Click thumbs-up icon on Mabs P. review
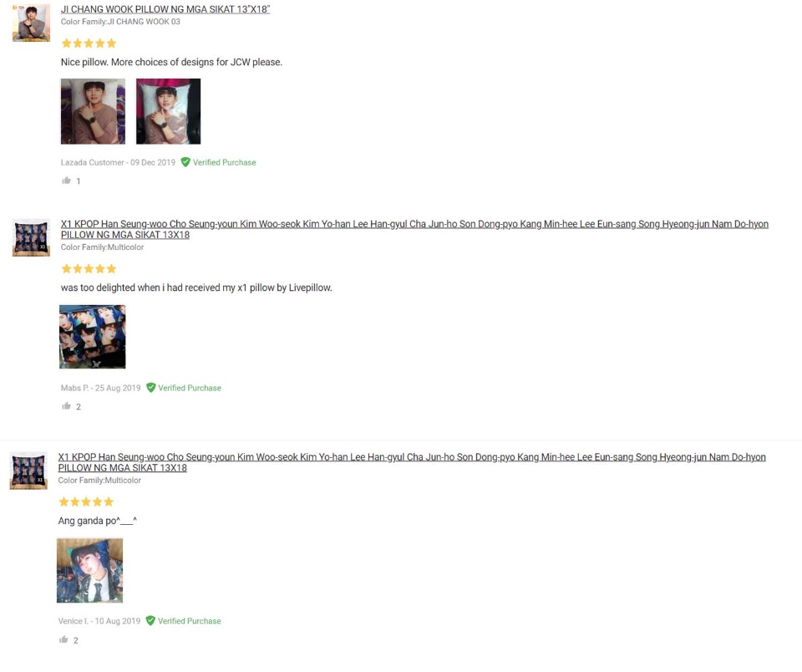Screen dimensions: 802x672 (66, 406)
